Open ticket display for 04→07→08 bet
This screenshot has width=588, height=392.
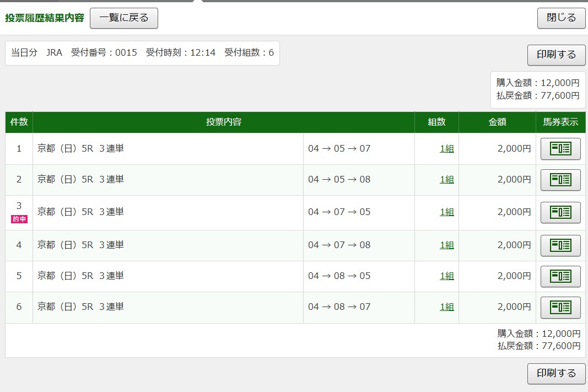[560, 245]
